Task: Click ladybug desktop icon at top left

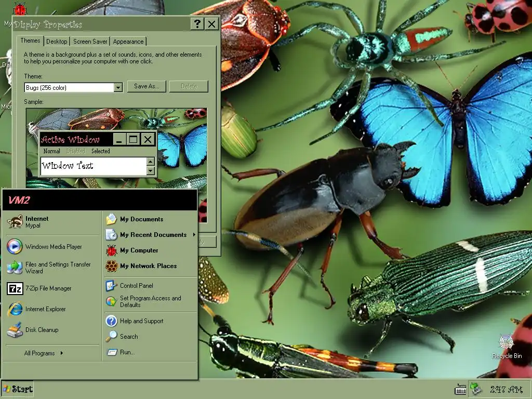Action: click(20, 9)
